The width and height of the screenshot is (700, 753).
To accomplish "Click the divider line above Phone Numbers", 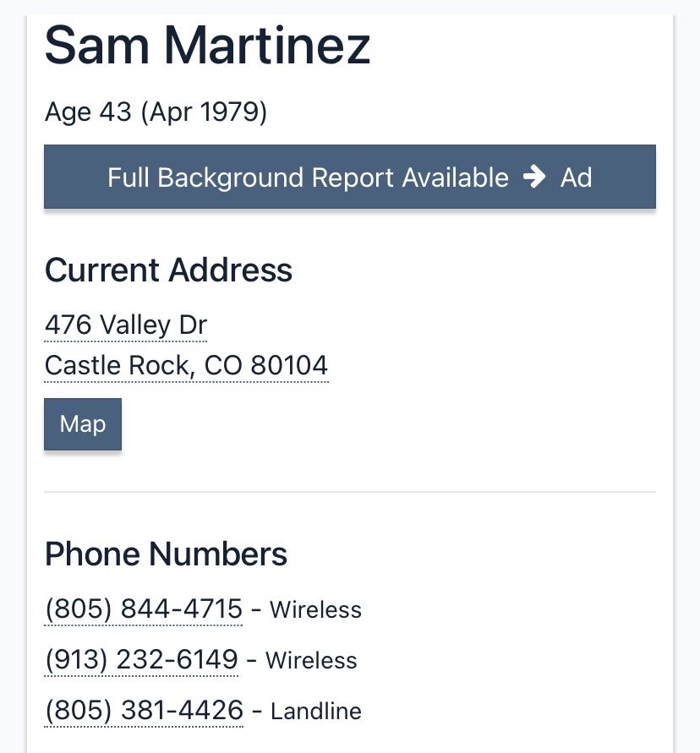I will 350,492.
